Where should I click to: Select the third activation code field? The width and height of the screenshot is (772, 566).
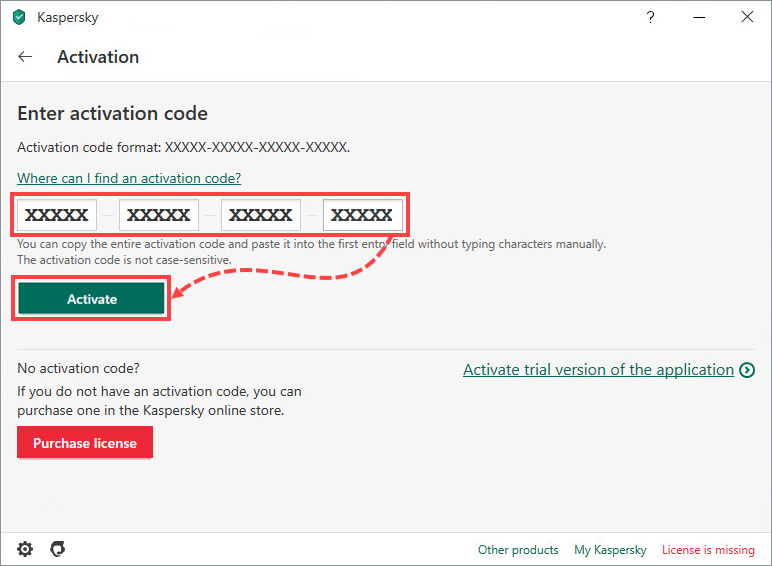[x=261, y=215]
